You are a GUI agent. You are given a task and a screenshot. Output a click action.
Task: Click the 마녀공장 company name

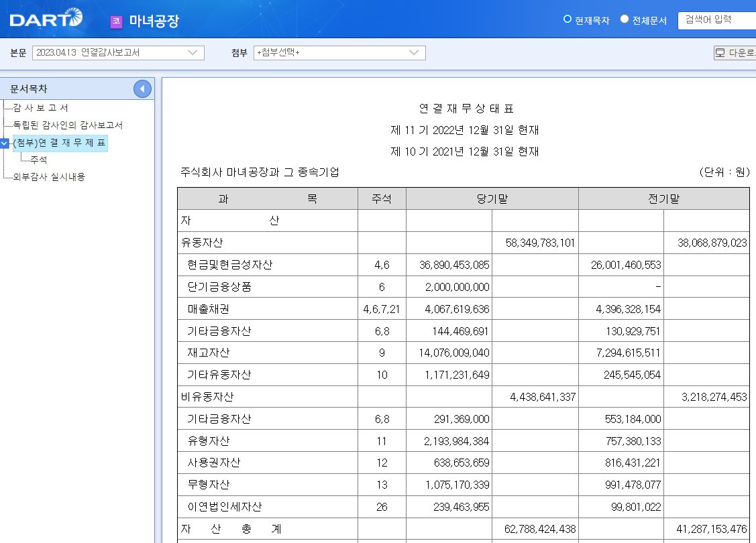click(x=154, y=21)
